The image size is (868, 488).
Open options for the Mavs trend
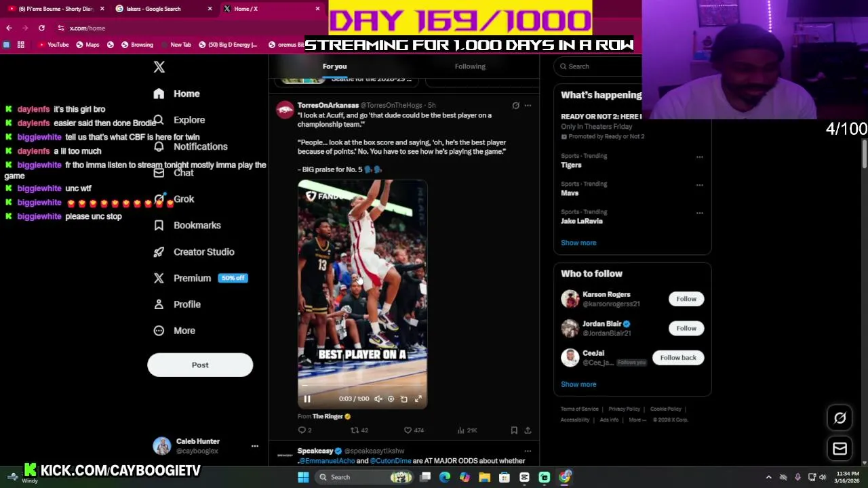[x=699, y=185]
